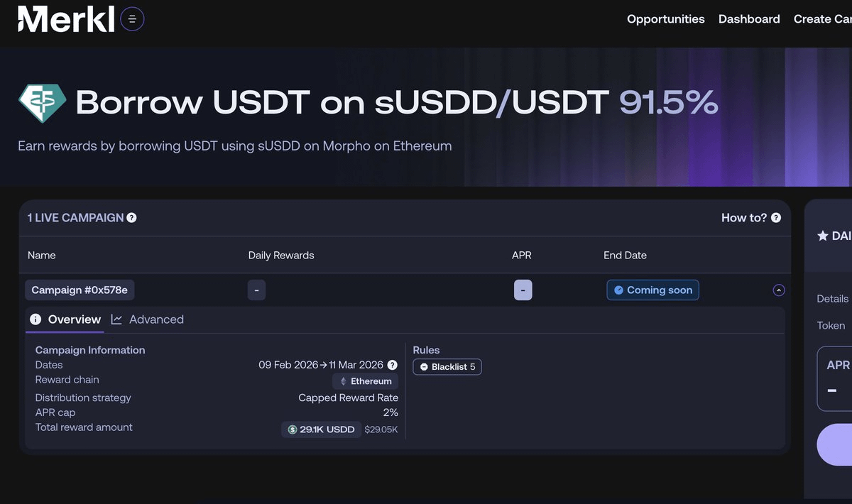Click the Ethereum icon in reward chain badge
Screen dimensions: 852x504
(344, 381)
